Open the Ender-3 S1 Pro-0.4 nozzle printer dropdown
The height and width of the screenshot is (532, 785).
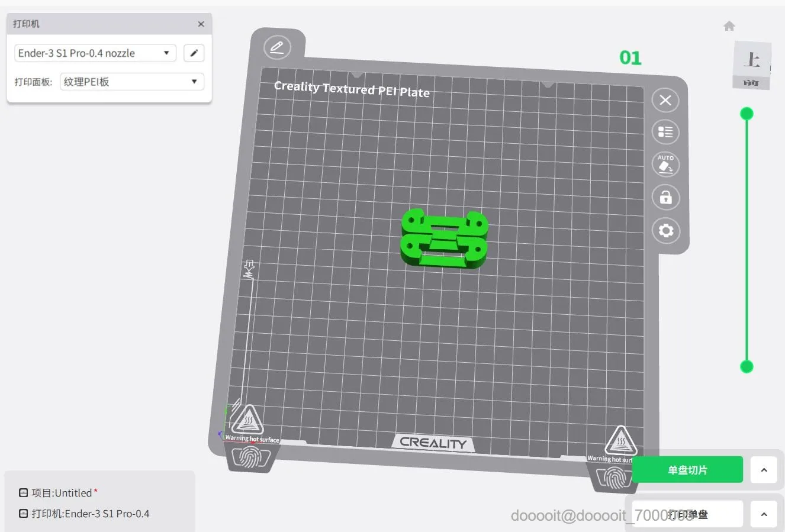click(95, 53)
